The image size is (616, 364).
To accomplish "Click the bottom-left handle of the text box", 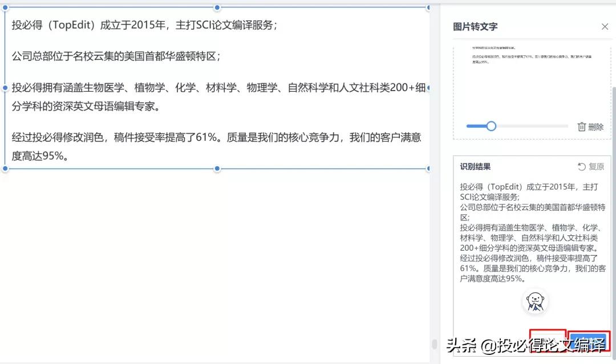I will (x=5, y=169).
